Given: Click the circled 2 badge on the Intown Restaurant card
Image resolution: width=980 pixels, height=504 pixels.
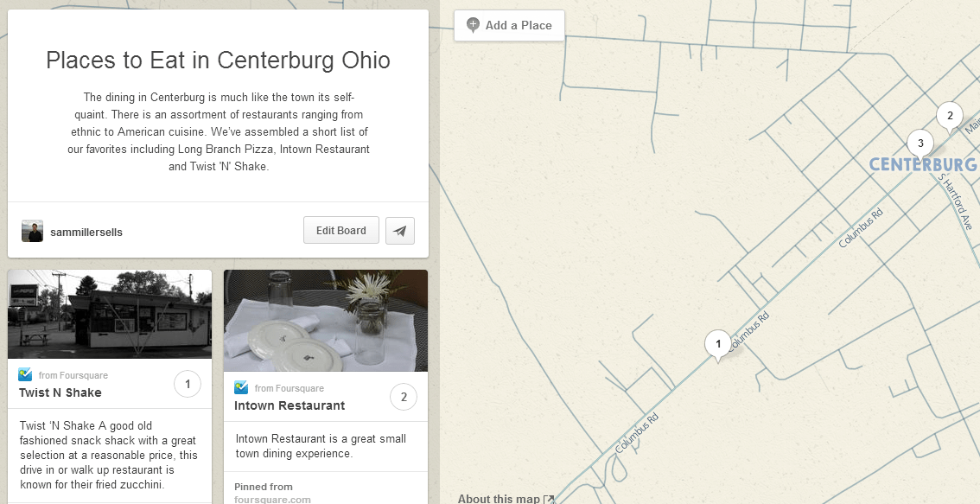Looking at the screenshot, I should [404, 397].
